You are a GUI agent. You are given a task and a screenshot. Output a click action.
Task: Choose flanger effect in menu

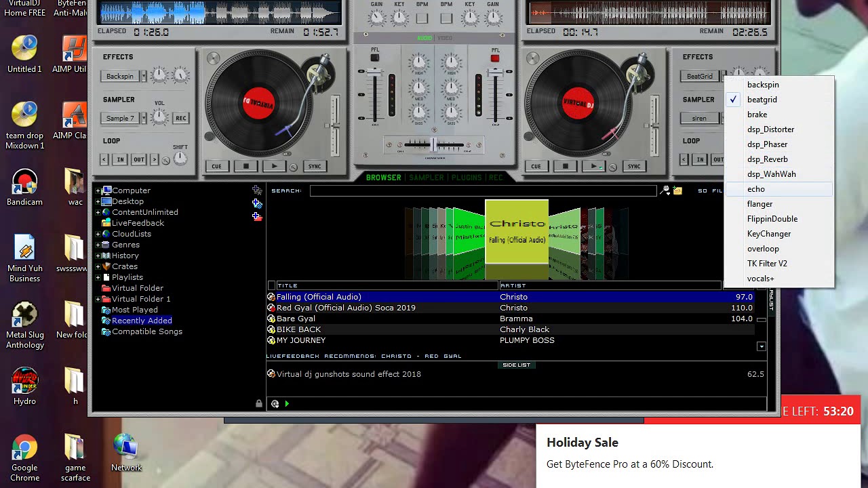click(x=779, y=204)
